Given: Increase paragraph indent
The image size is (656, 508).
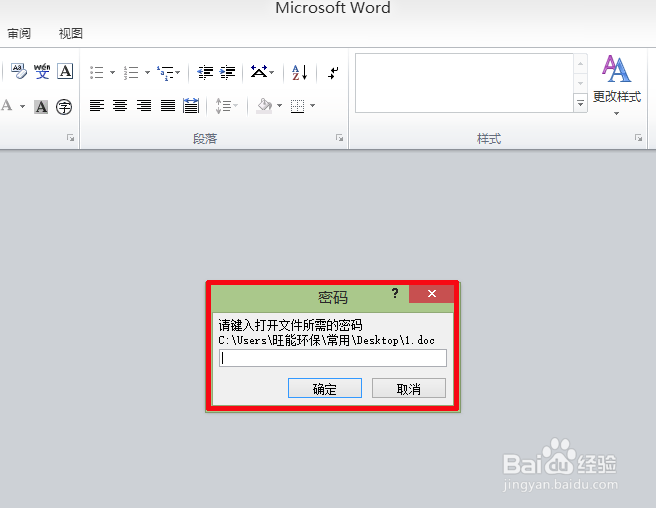Looking at the screenshot, I should tap(227, 72).
